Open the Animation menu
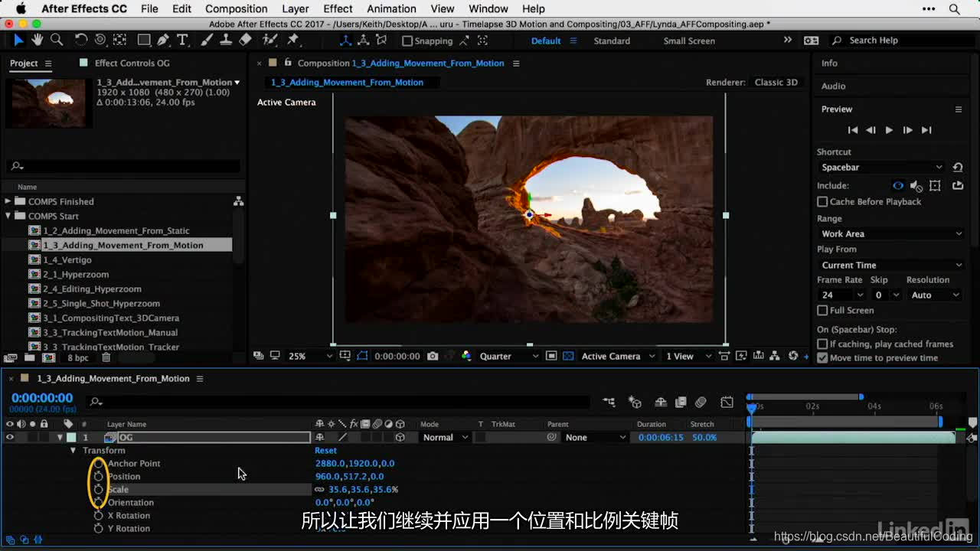980x551 pixels. pyautogui.click(x=391, y=9)
